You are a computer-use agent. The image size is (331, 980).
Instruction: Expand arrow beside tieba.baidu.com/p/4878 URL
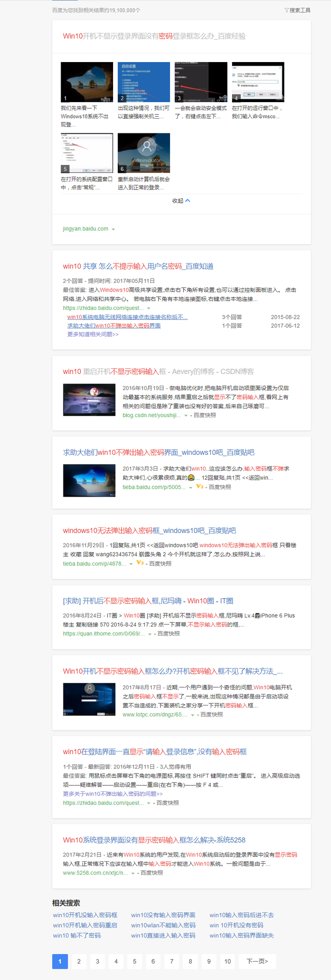point(131,564)
